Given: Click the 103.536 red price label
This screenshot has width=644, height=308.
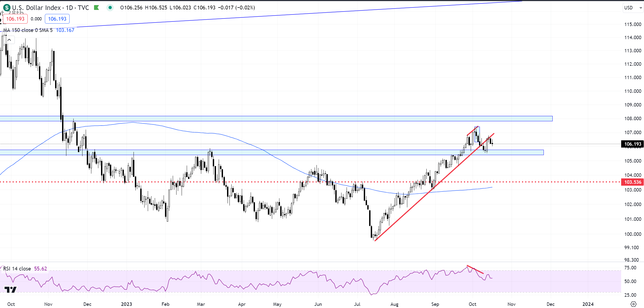Looking at the screenshot, I should click(x=632, y=182).
